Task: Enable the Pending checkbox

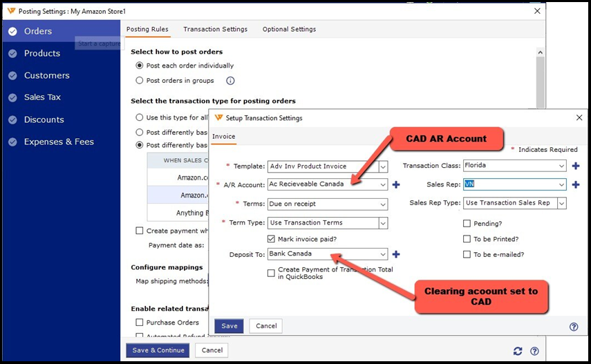Action: pyautogui.click(x=467, y=224)
